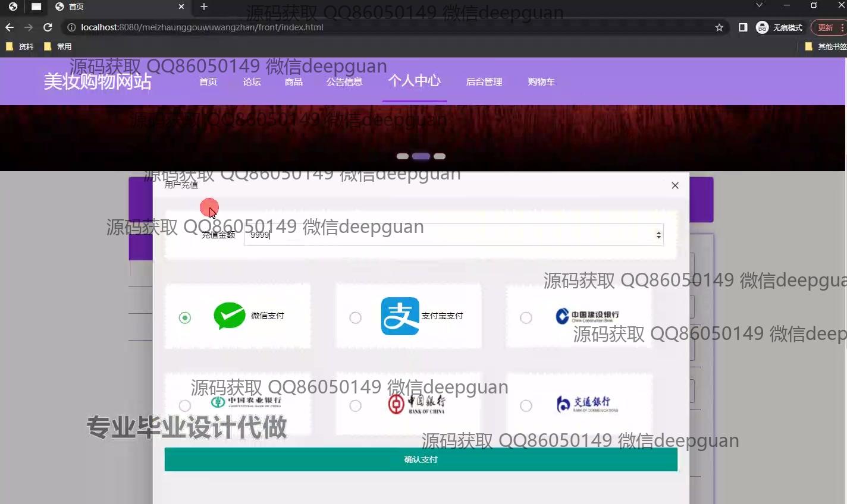Click the WeChat Pay green logo

(x=230, y=316)
